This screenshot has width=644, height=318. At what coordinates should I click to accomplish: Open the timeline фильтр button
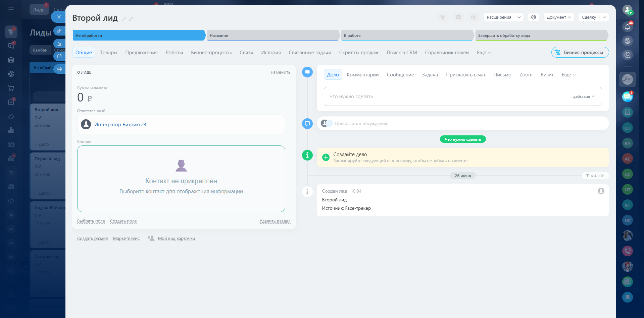click(x=595, y=176)
